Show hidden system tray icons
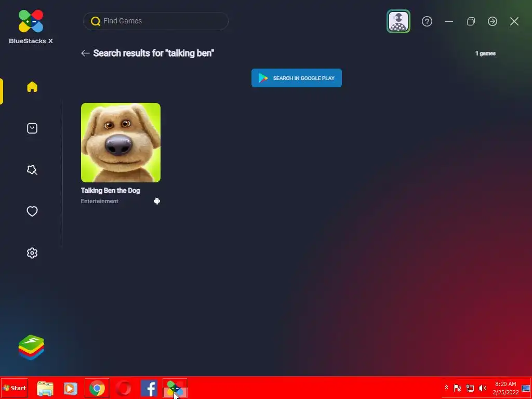 point(446,388)
